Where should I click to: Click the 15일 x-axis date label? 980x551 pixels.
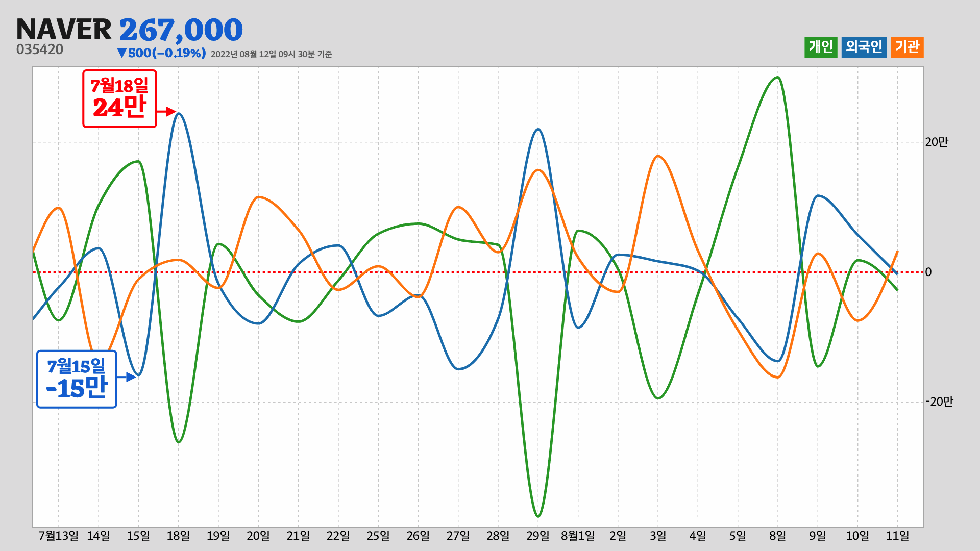[x=138, y=536]
